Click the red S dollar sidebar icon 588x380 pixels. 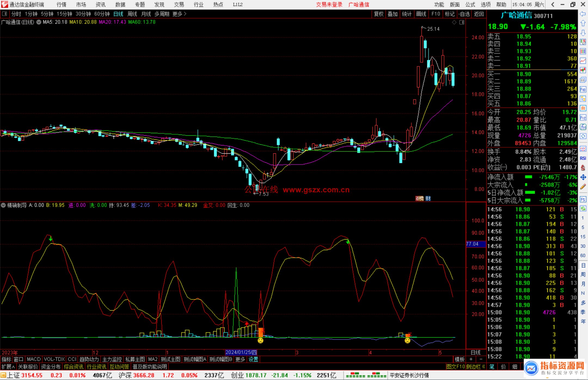(x=583, y=168)
